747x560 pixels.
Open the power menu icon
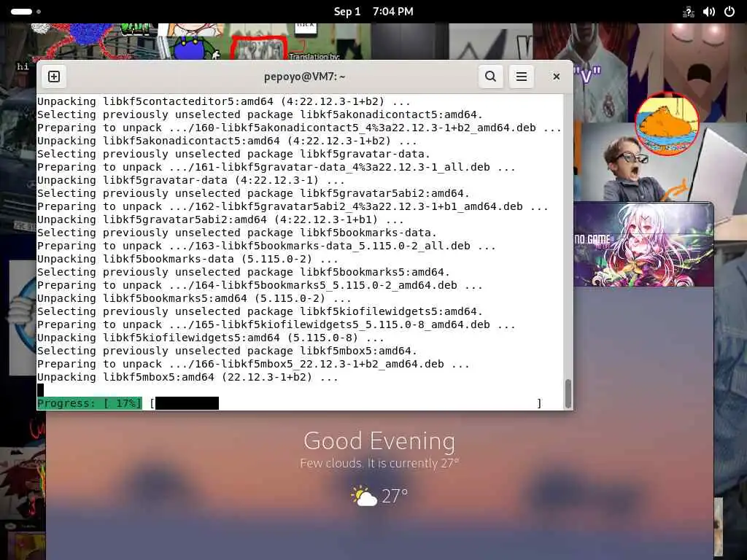point(729,12)
